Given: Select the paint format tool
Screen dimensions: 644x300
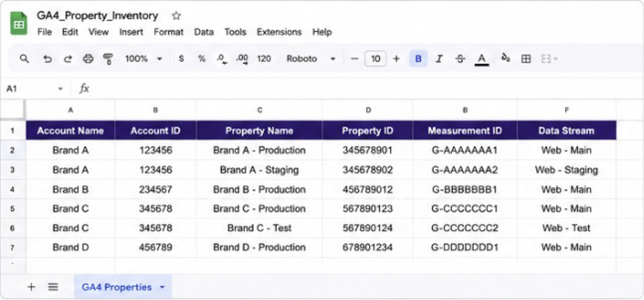Looking at the screenshot, I should pyautogui.click(x=108, y=59).
